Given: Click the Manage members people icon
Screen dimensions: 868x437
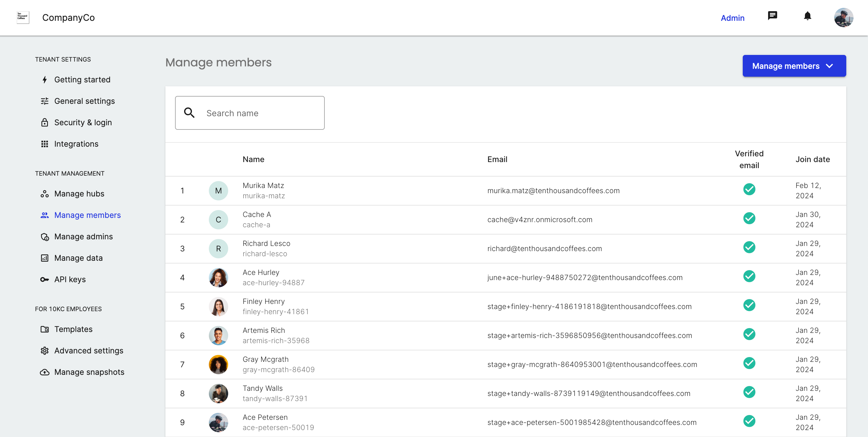Looking at the screenshot, I should [x=44, y=215].
